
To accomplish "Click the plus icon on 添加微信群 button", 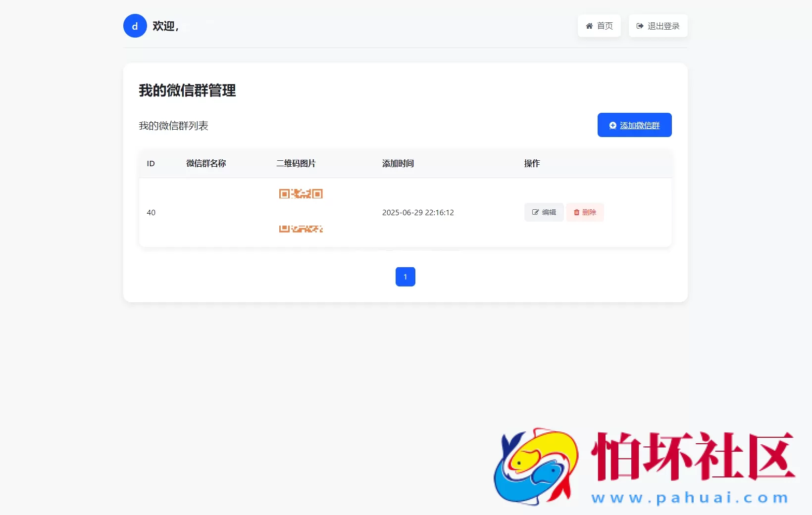I will click(x=612, y=125).
